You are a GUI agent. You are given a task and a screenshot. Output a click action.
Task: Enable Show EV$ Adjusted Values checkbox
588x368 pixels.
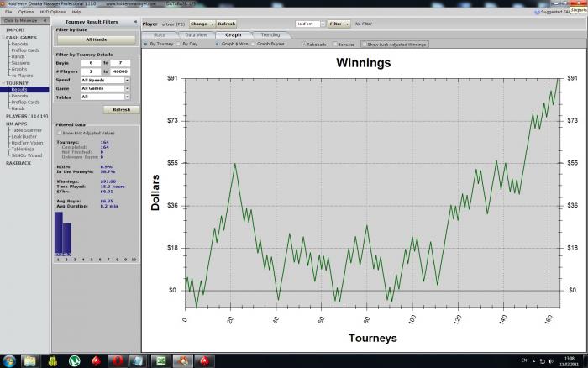click(x=60, y=134)
